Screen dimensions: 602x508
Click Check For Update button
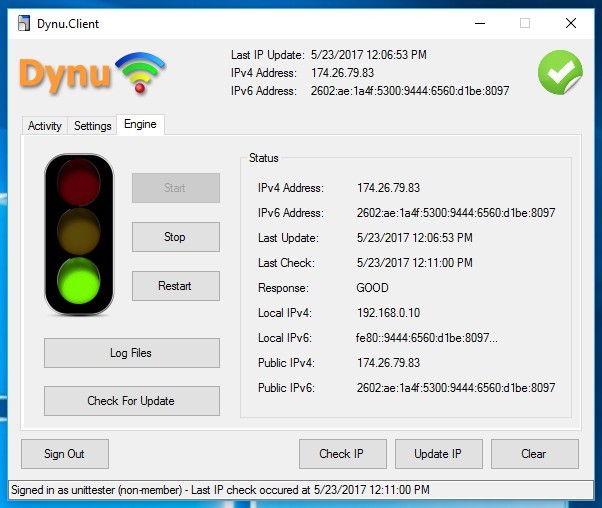(132, 401)
